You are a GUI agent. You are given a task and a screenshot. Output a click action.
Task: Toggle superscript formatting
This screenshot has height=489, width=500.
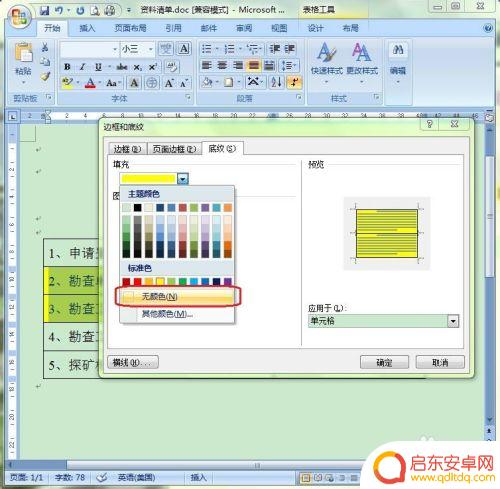pos(153,67)
